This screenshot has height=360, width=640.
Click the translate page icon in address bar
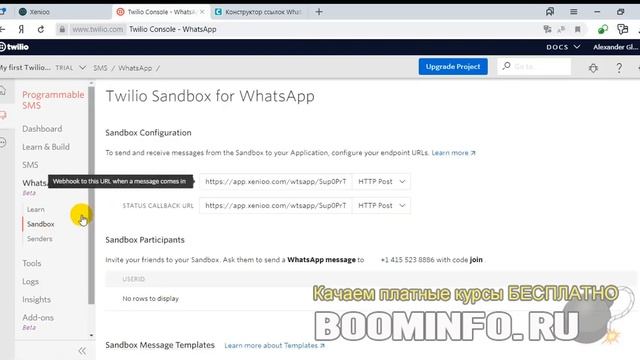[547, 29]
